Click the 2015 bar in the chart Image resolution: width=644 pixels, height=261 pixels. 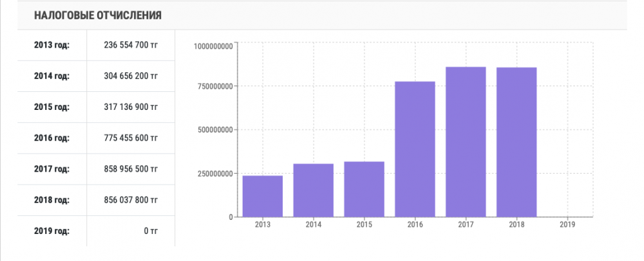tap(365, 189)
